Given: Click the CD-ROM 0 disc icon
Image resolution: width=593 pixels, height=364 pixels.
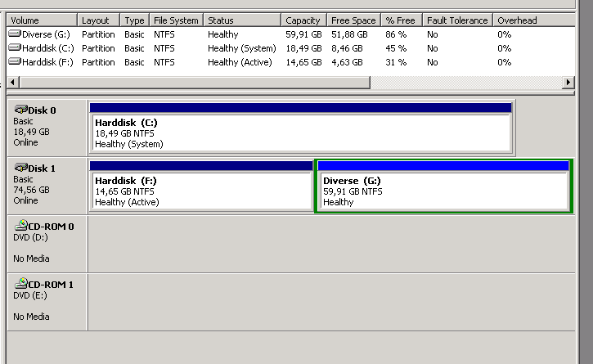Looking at the screenshot, I should click(x=21, y=226).
